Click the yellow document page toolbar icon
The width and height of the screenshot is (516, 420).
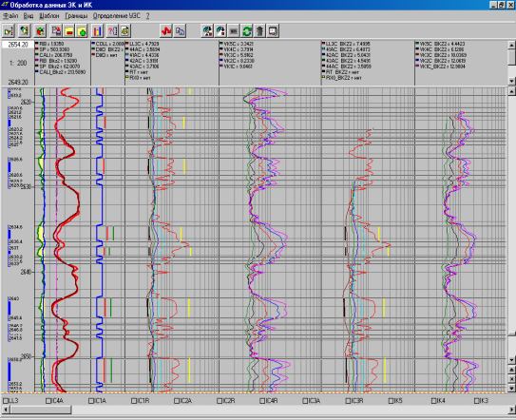[125, 31]
